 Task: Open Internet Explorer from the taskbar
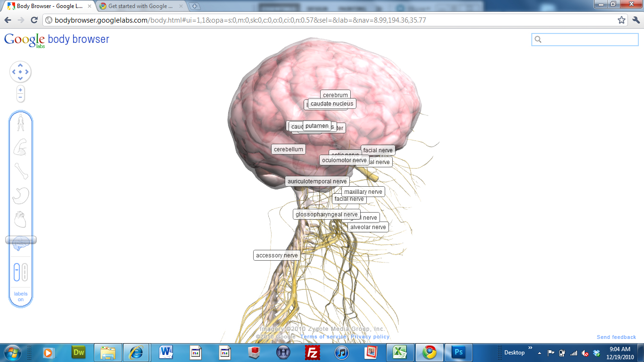click(x=137, y=353)
